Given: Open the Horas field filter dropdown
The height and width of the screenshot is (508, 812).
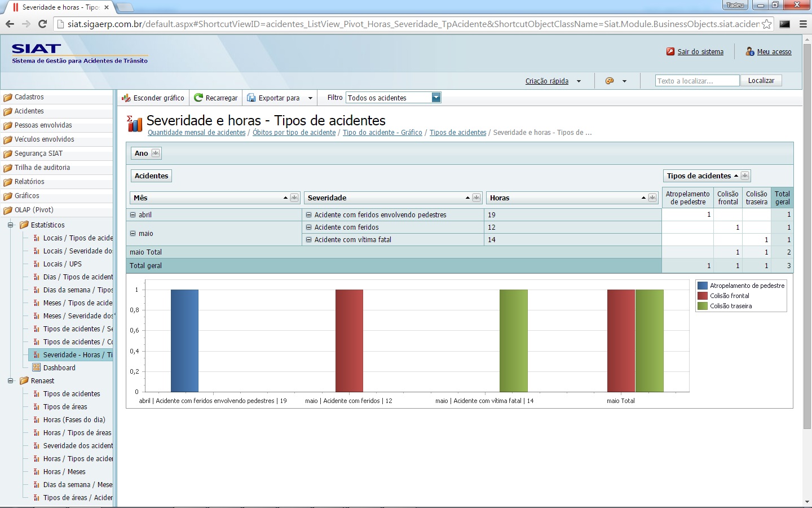Looking at the screenshot, I should tap(652, 198).
